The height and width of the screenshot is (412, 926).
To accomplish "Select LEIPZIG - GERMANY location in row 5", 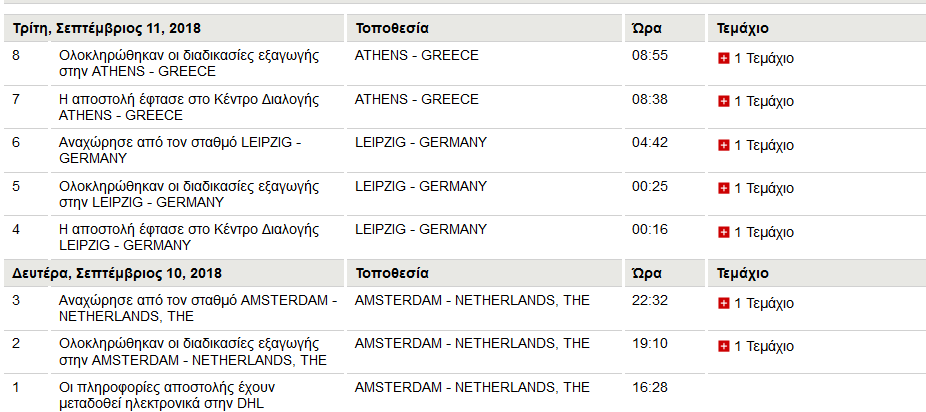I will [x=420, y=186].
